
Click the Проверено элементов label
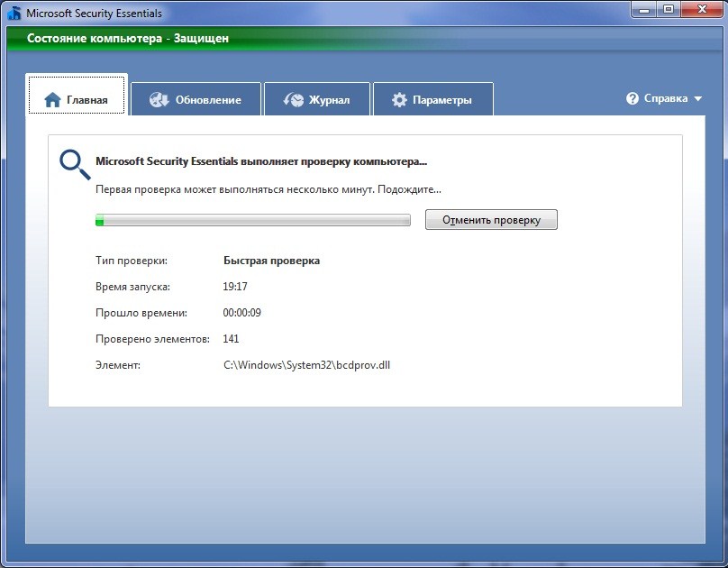(x=153, y=339)
